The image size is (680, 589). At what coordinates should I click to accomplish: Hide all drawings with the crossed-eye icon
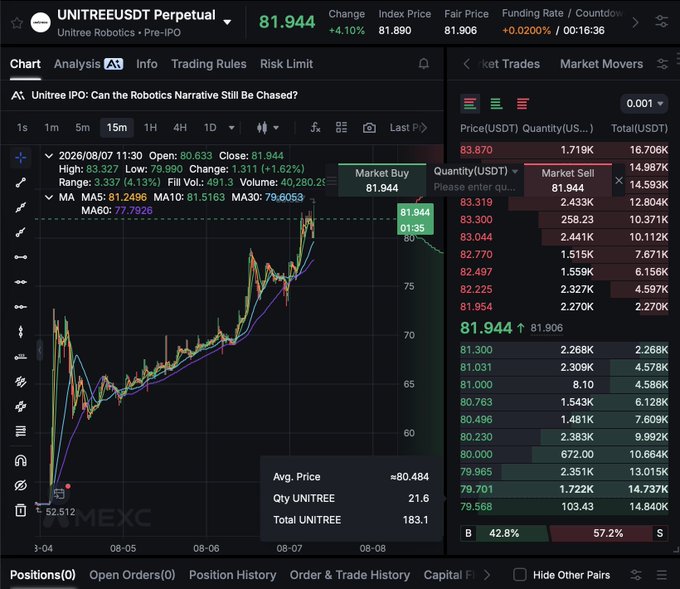click(20, 485)
